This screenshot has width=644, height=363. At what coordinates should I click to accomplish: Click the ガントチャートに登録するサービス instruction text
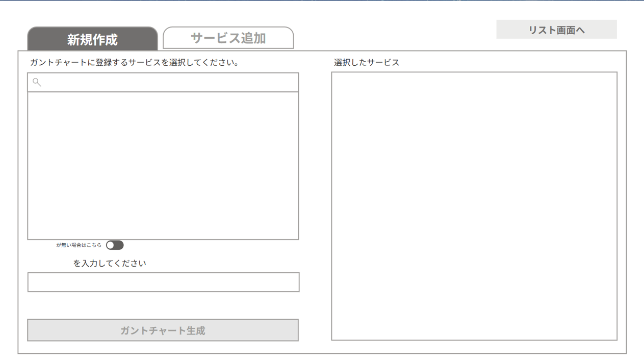pyautogui.click(x=135, y=63)
